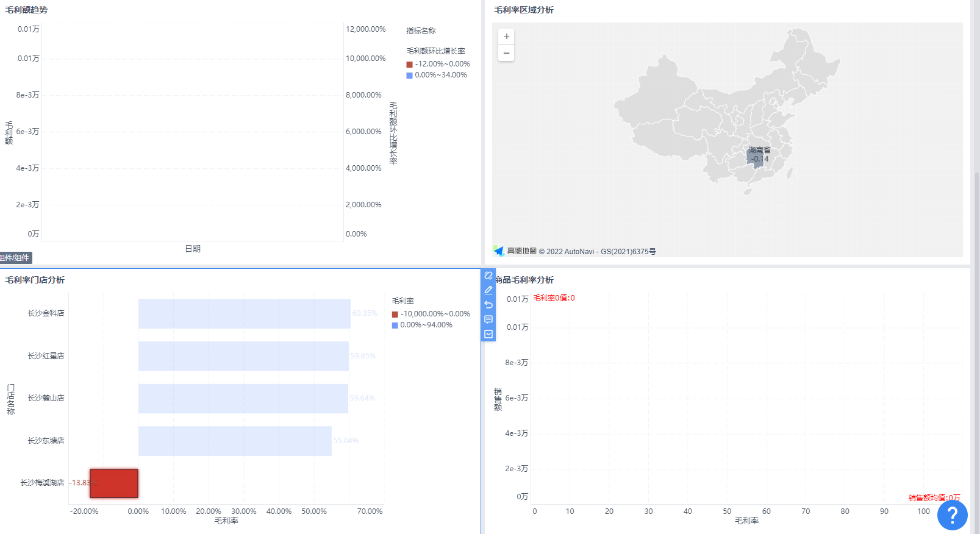Open the comment icon in the blue toolbar
Screen dimensions: 980x534
tap(488, 319)
